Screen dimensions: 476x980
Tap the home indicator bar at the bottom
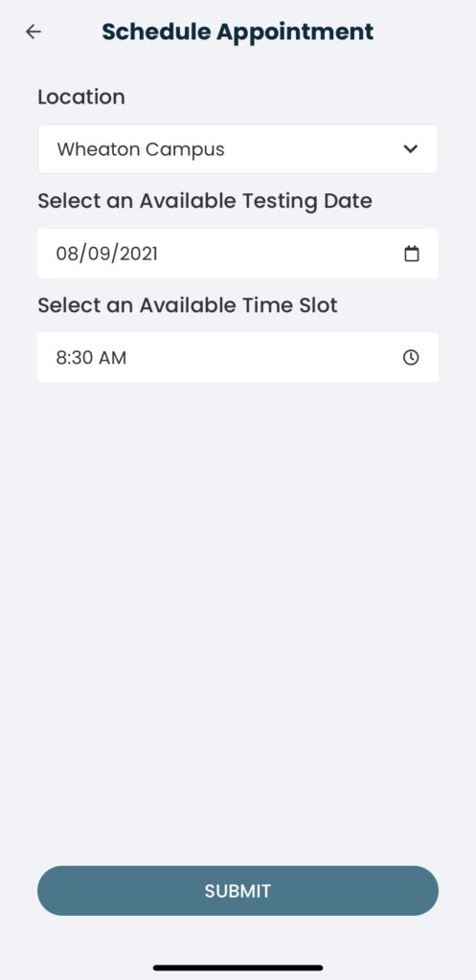238,969
